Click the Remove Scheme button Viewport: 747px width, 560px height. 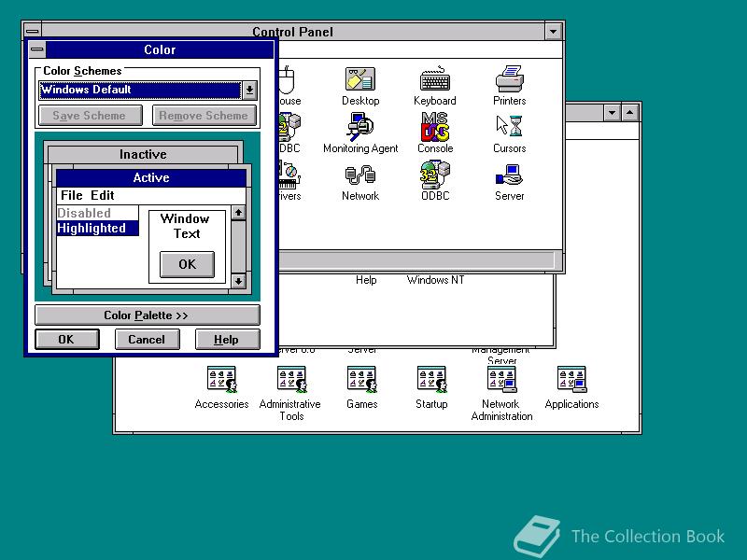click(x=204, y=116)
